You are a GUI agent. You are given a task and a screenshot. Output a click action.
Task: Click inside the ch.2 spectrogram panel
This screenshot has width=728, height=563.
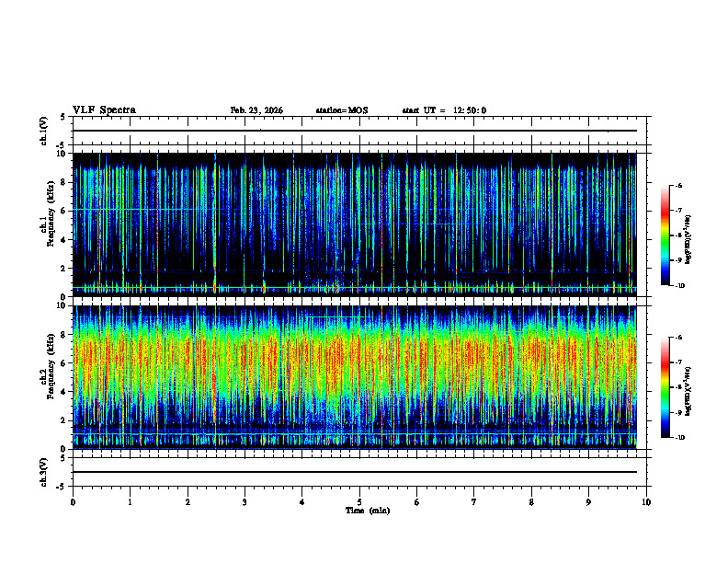pyautogui.click(x=355, y=377)
